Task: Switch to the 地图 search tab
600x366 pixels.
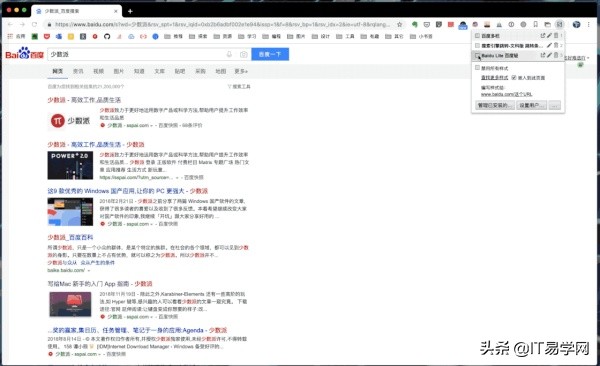Action: click(x=221, y=71)
